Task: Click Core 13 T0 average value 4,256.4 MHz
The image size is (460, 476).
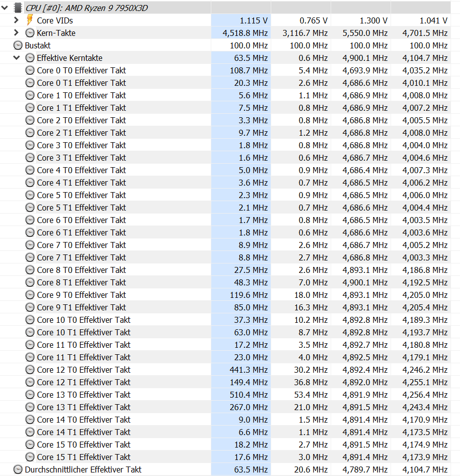Action: pos(425,394)
